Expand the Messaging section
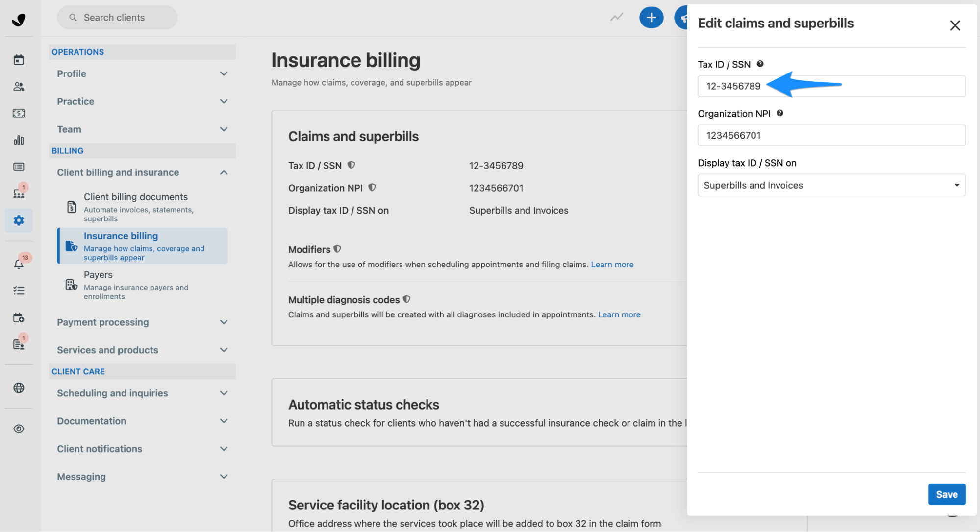The width and height of the screenshot is (980, 532). coord(142,477)
